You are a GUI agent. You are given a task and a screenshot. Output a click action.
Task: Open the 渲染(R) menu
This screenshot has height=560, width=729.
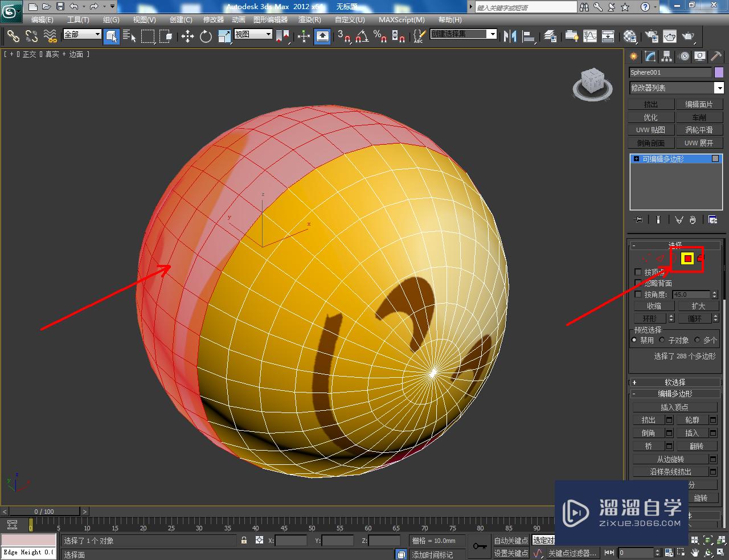pyautogui.click(x=310, y=19)
